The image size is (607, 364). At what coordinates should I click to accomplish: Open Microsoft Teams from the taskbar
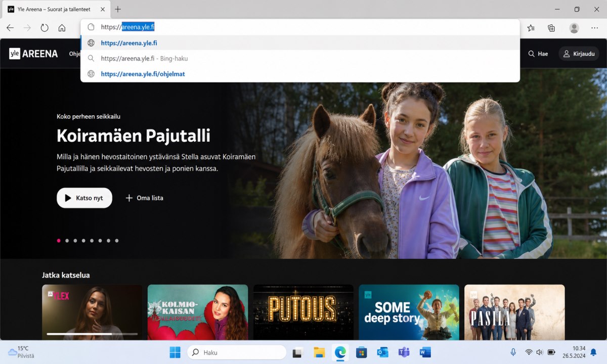[404, 352]
